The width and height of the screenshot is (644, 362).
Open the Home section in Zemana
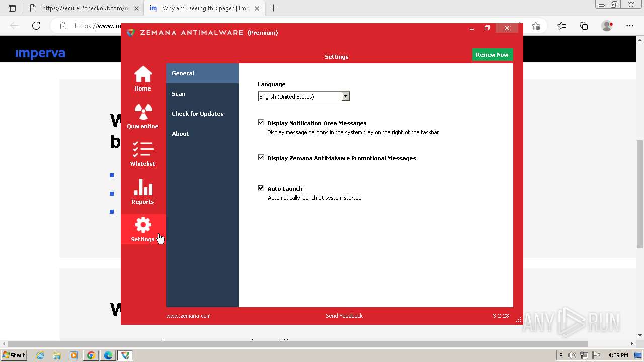coord(143,78)
